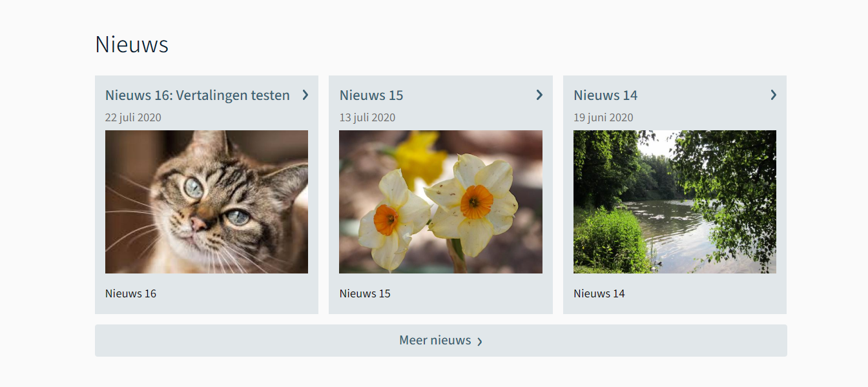This screenshot has width=868, height=387.
Task: Click the 'Nieuws 14' caption under river photo
Action: coord(599,293)
